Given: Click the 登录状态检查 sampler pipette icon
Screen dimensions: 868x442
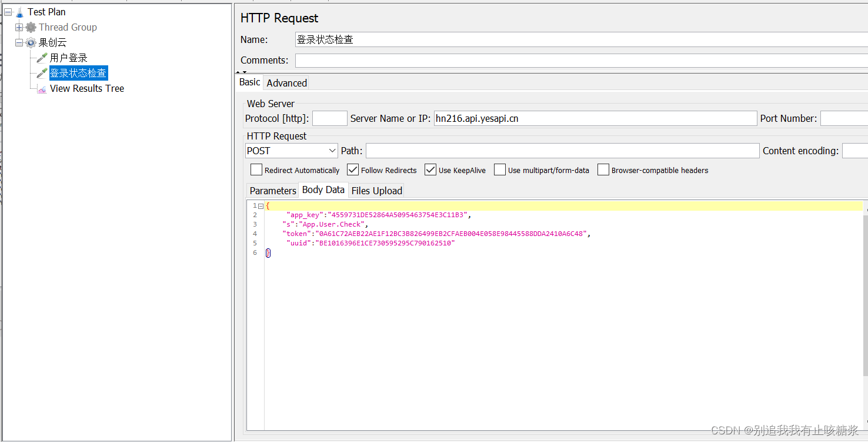Looking at the screenshot, I should [42, 73].
